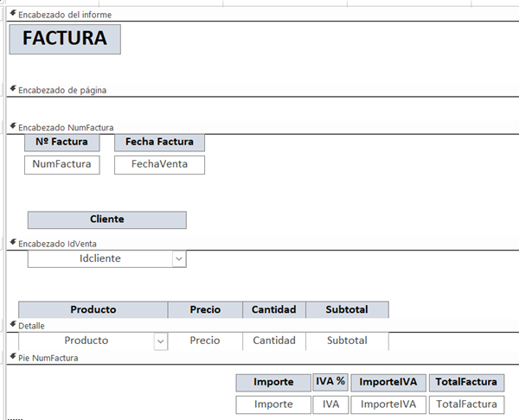The height and width of the screenshot is (420, 519).
Task: Click the FechaVenta text box
Action: 159,164
